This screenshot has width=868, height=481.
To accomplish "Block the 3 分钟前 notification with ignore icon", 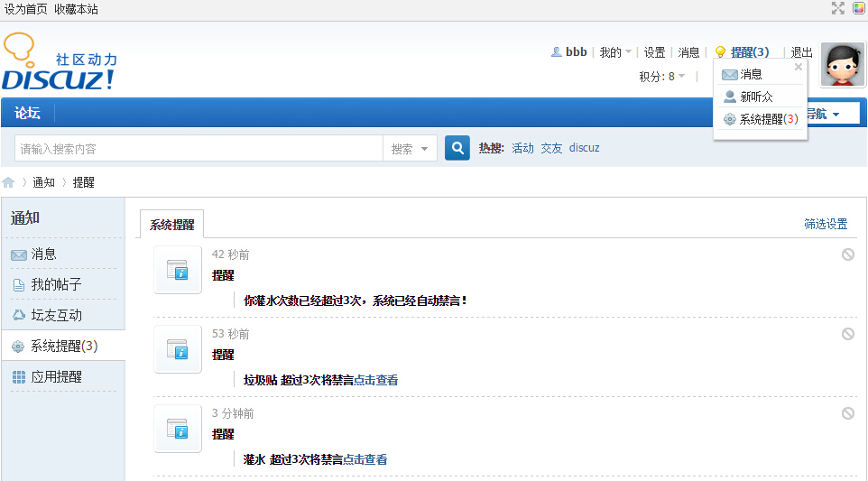I will (847, 413).
